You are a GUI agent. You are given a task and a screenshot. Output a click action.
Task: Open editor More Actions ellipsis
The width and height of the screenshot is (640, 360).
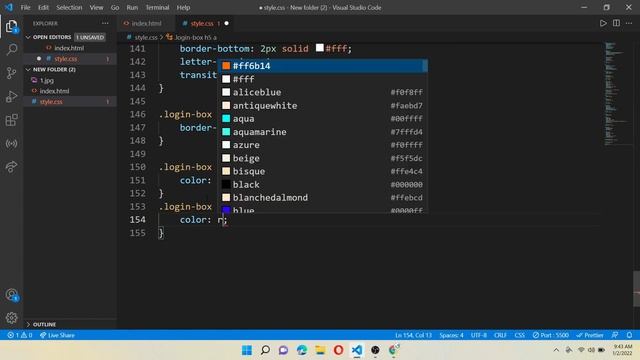click(629, 23)
